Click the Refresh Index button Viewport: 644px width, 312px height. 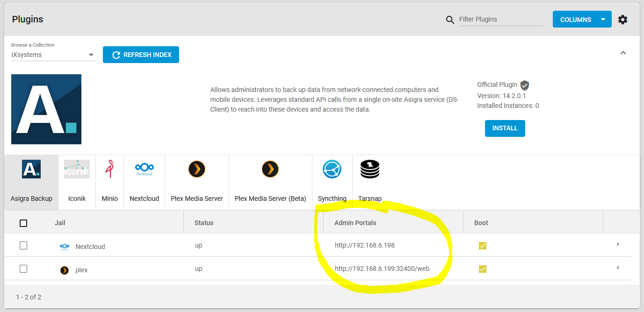point(141,55)
